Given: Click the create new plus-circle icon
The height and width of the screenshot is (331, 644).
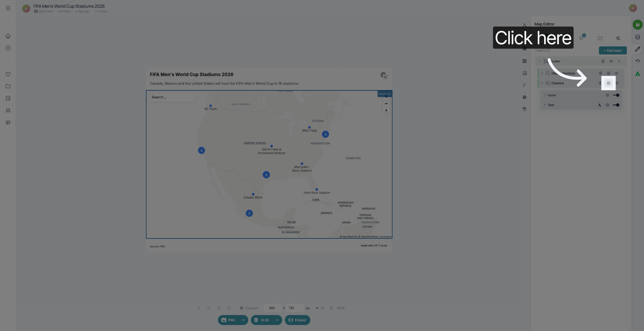Looking at the screenshot, I should [x=8, y=48].
